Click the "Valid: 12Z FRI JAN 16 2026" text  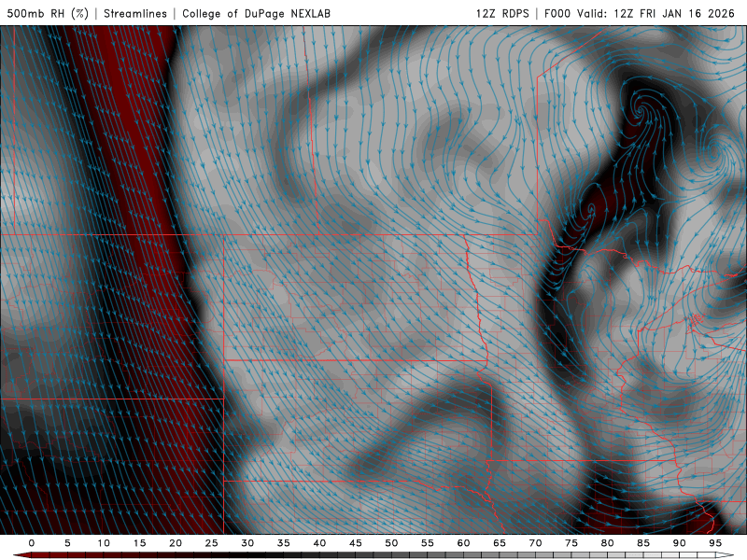(656, 13)
